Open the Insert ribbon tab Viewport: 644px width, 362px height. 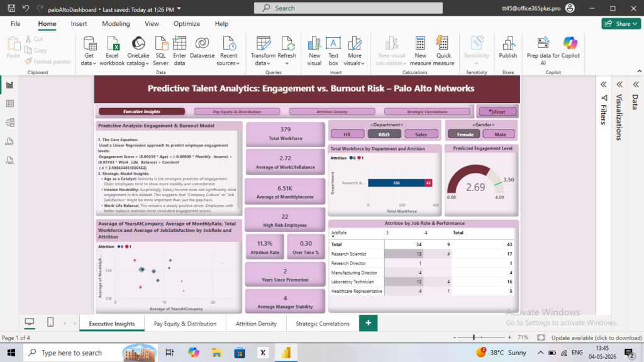tap(79, 24)
